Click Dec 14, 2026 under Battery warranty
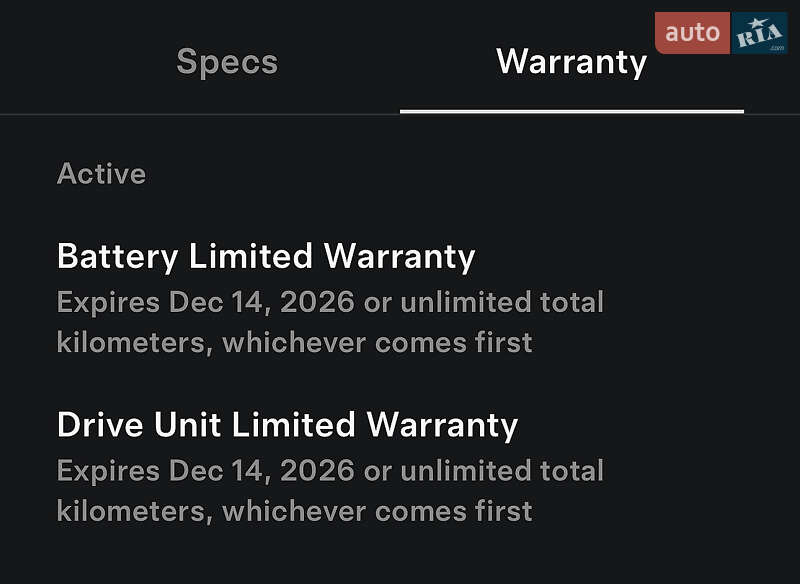The image size is (800, 584). [261, 302]
